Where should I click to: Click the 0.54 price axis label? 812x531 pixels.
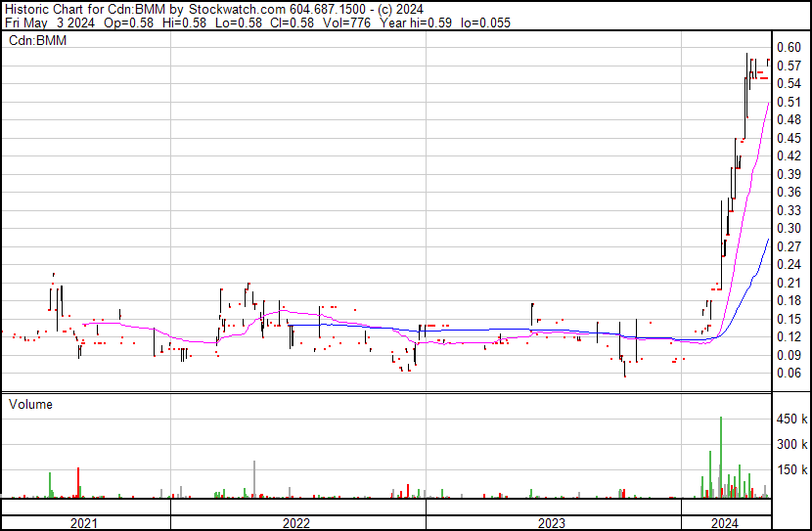789,83
